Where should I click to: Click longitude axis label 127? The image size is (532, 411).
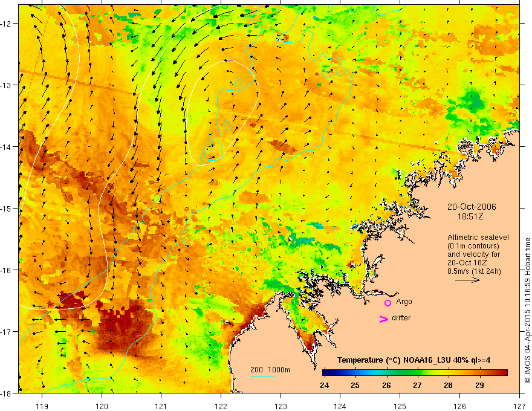coord(519,406)
